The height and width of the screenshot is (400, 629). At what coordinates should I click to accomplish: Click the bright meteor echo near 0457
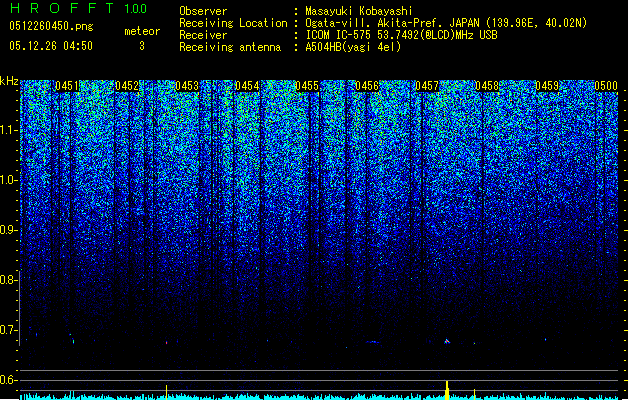447,341
